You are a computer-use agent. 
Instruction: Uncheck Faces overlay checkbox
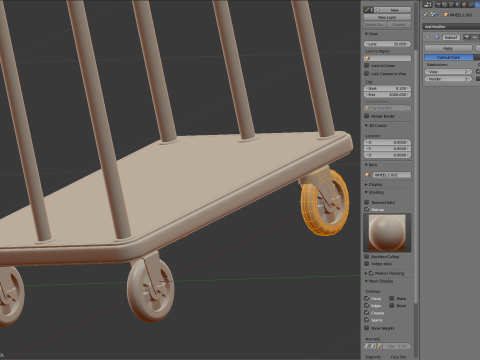(x=367, y=298)
